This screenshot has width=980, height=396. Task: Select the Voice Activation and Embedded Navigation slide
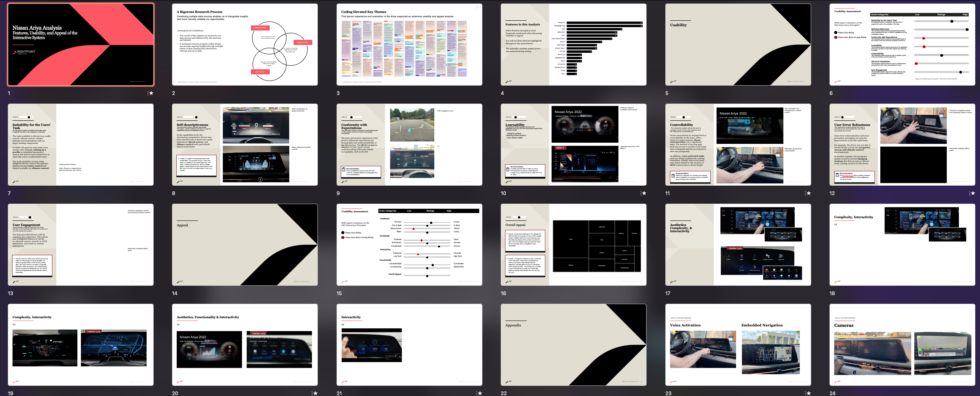pos(738,345)
